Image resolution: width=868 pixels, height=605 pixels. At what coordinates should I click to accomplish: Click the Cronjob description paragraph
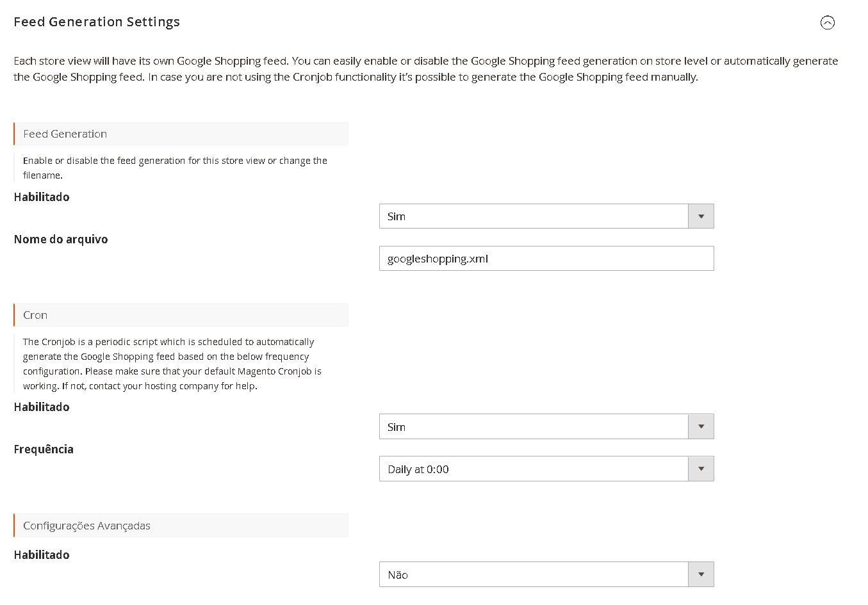click(172, 364)
